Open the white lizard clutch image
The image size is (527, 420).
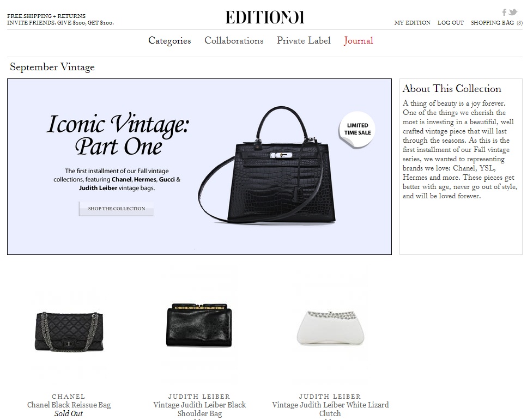click(330, 327)
